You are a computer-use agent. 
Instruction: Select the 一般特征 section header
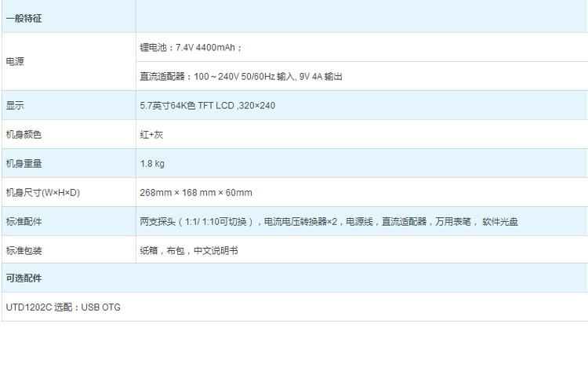click(24, 18)
